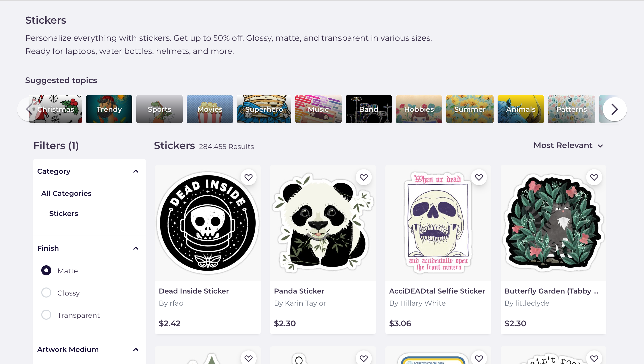Open the skull selfie sticker image

click(x=438, y=223)
